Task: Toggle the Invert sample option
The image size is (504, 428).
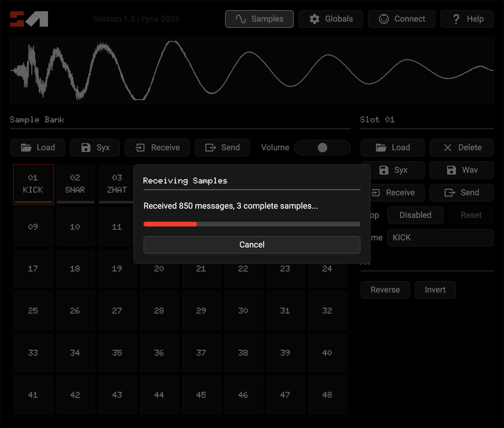Action: click(435, 290)
